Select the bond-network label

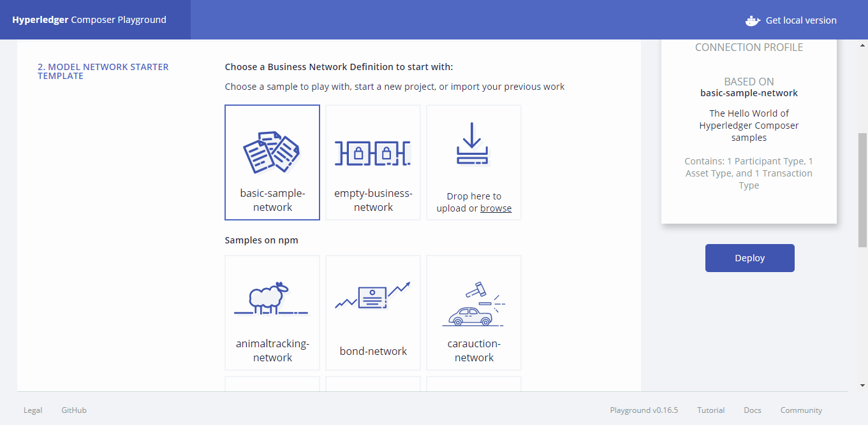point(373,351)
